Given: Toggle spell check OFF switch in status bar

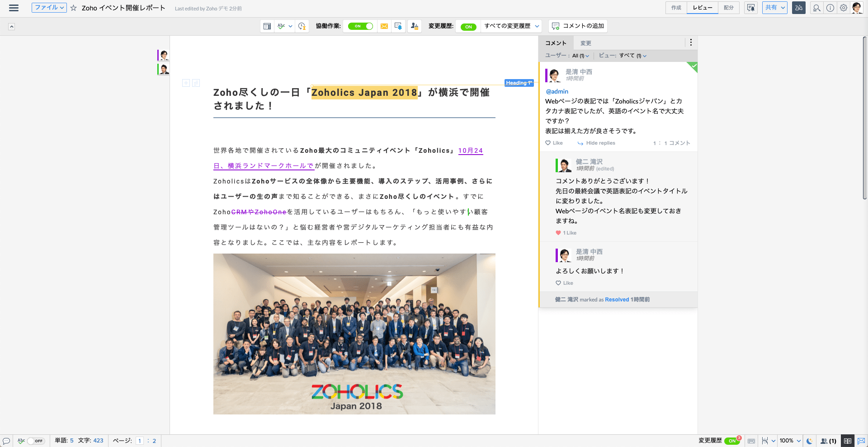Looking at the screenshot, I should 36,441.
